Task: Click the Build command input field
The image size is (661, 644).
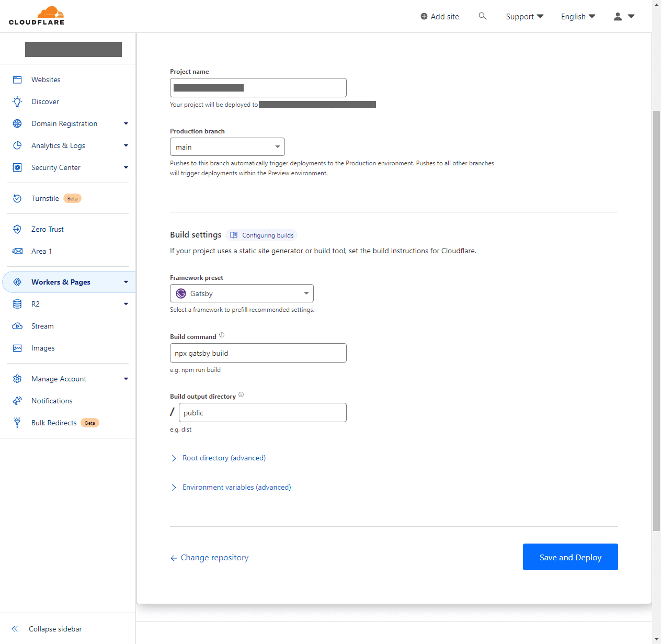Action: pyautogui.click(x=258, y=353)
